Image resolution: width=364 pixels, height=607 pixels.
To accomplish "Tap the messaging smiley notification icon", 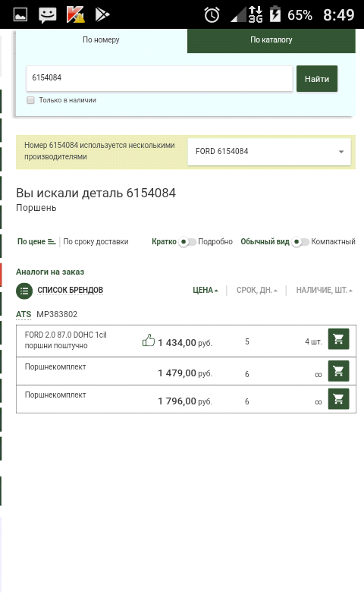I will coord(47,15).
